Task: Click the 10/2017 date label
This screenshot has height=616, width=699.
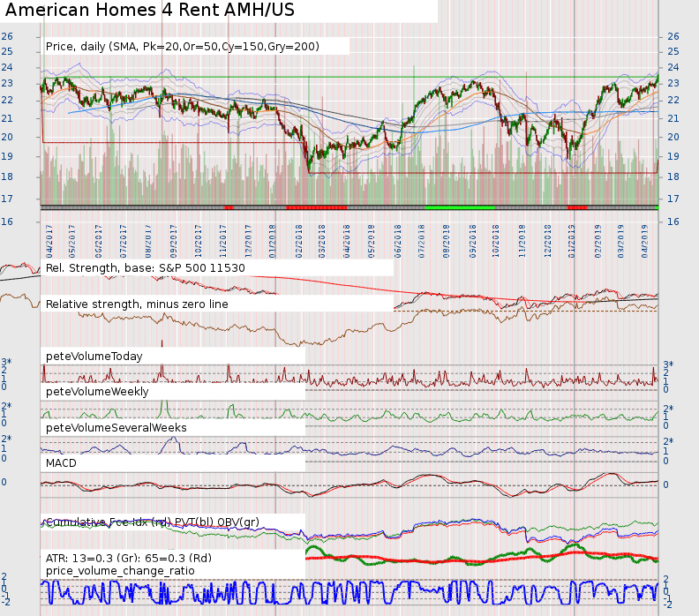Action: (x=199, y=241)
